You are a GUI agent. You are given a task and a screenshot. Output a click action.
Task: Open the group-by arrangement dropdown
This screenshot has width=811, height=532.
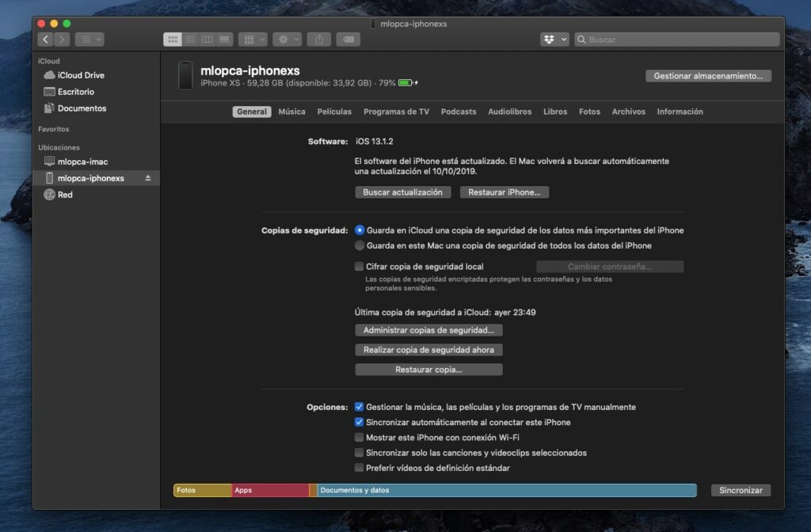click(x=253, y=40)
